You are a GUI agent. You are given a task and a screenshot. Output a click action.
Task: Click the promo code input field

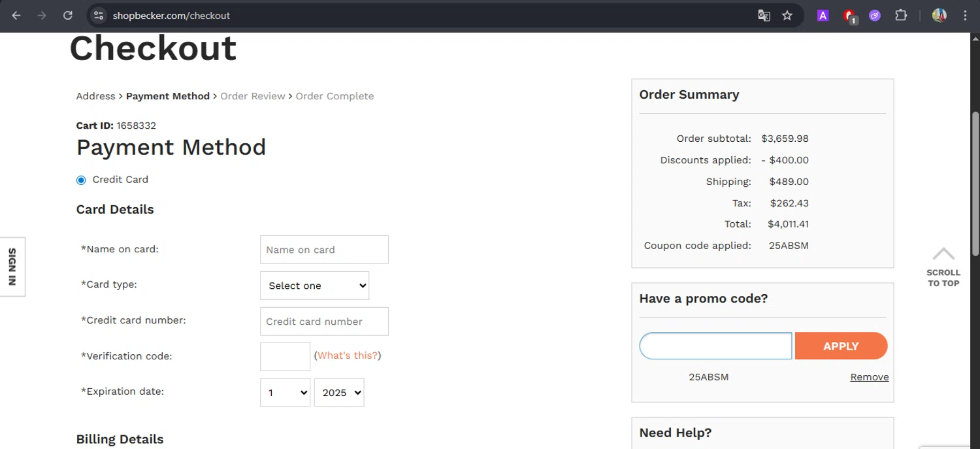click(715, 346)
